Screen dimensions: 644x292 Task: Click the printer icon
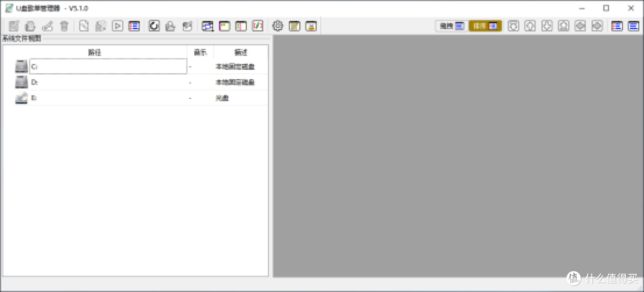171,26
